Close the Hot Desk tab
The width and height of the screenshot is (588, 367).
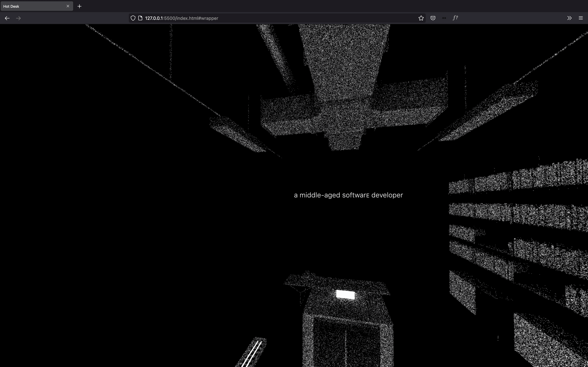point(68,6)
